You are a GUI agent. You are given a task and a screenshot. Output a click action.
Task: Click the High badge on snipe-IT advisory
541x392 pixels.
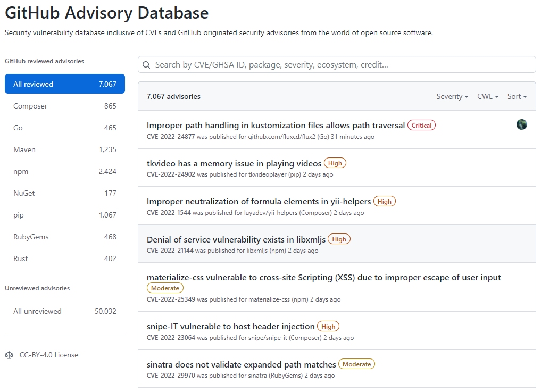point(328,327)
